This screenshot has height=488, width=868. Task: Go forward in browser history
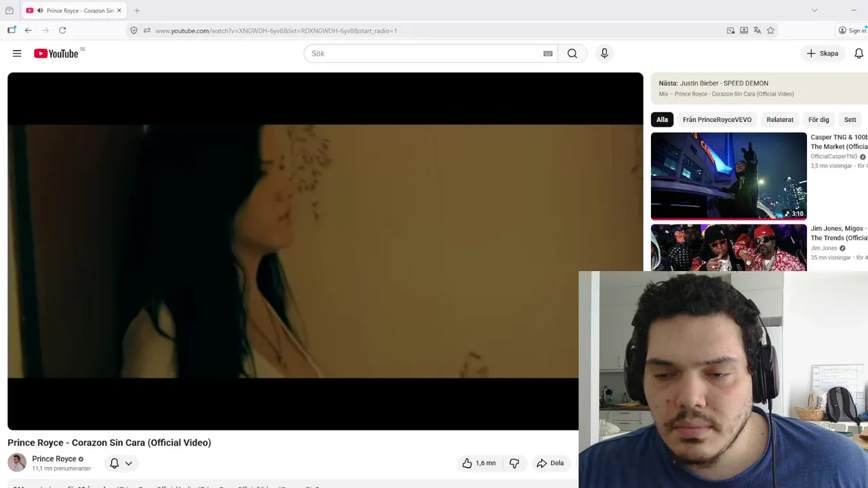pyautogui.click(x=45, y=30)
